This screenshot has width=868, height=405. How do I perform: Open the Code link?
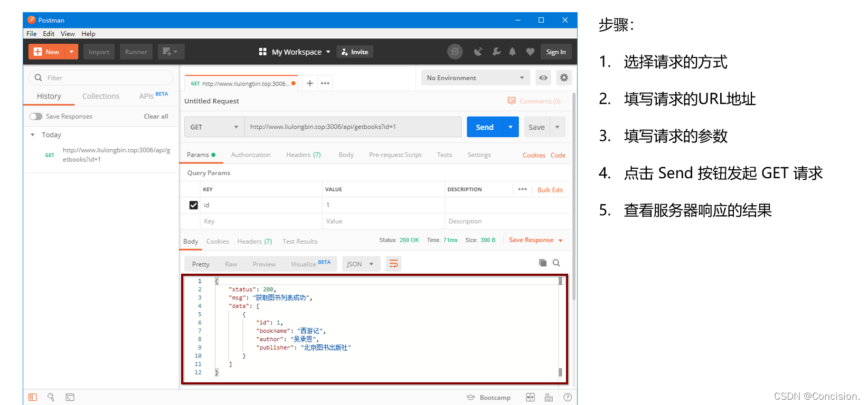[x=558, y=155]
